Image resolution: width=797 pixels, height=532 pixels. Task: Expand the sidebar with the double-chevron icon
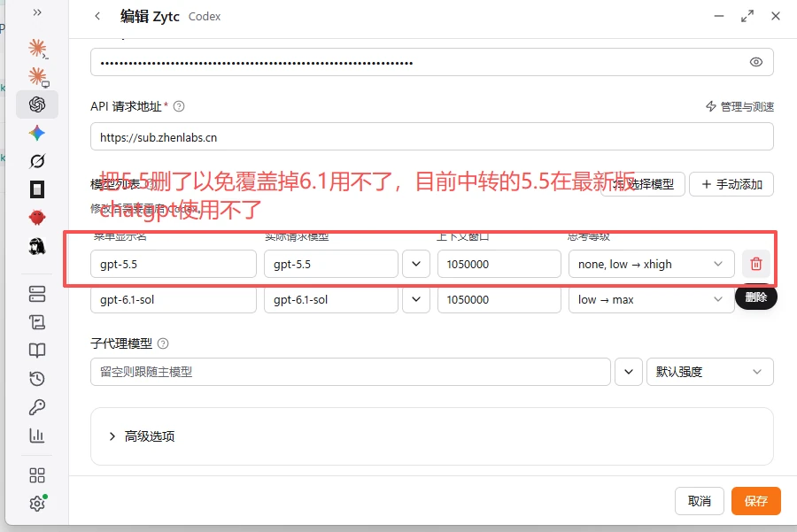[37, 12]
